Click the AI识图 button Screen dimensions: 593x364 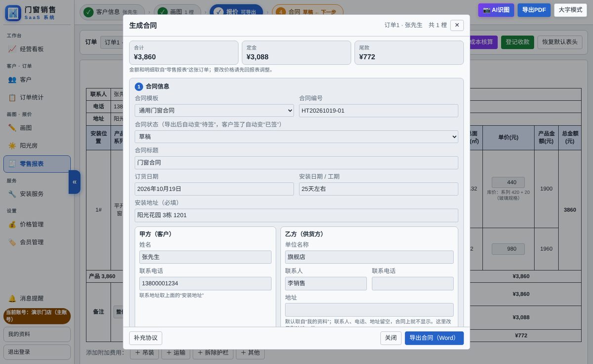click(496, 10)
